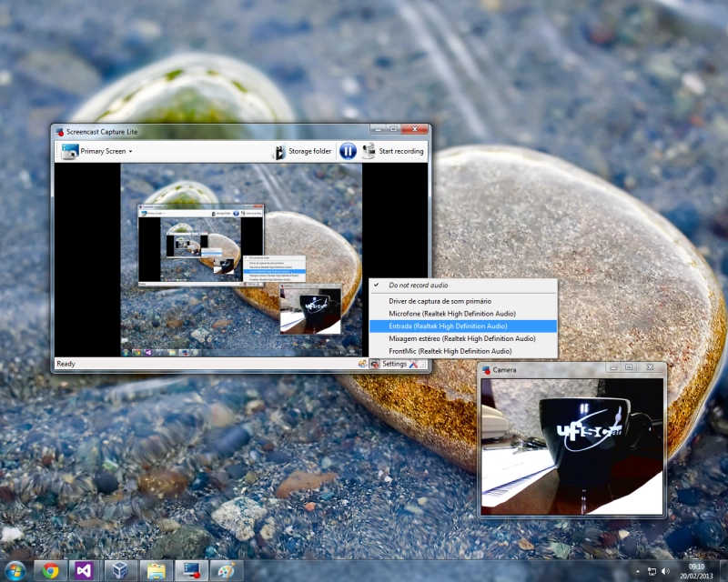Viewport: 728px width, 582px height.
Task: Click the volume speaker icon in system tray
Action: click(x=667, y=570)
